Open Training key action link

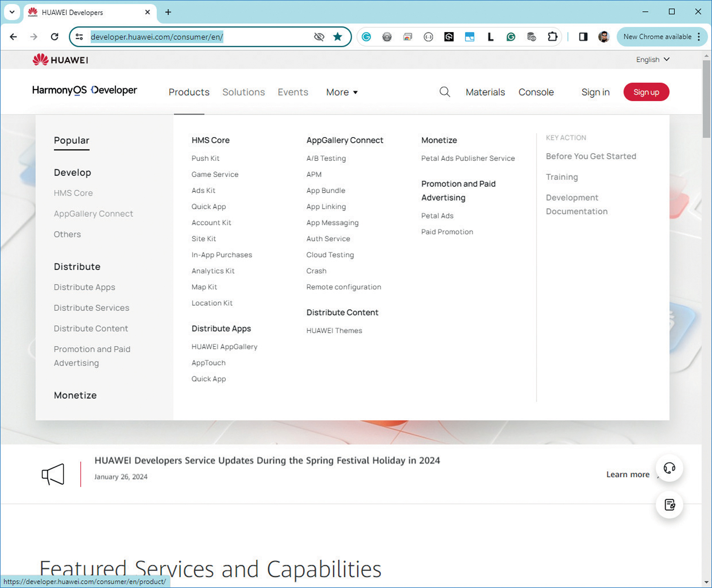pyautogui.click(x=562, y=177)
